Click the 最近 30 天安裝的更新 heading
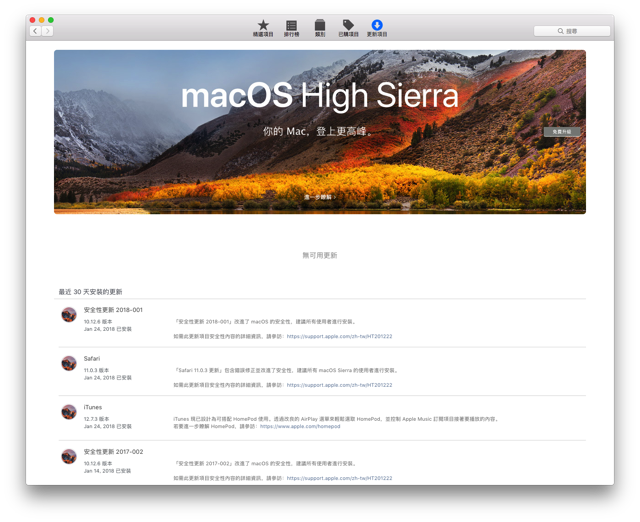640x522 pixels. [x=90, y=292]
